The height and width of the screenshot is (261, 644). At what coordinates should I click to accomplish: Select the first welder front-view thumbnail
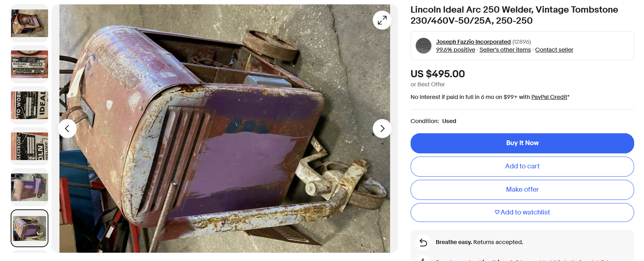click(30, 23)
